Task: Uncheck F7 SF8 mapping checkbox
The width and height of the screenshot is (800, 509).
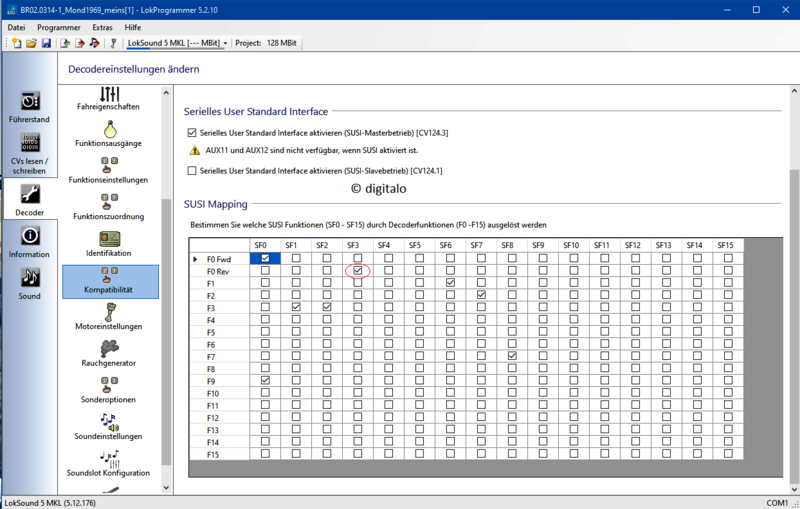Action: tap(512, 356)
